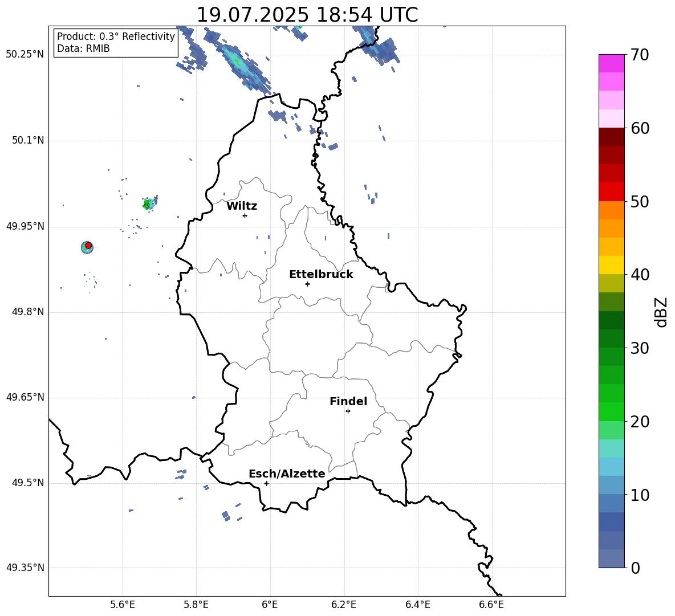Click the Esch/Alzette location cross marker
The image size is (675, 616).
pyautogui.click(x=266, y=483)
